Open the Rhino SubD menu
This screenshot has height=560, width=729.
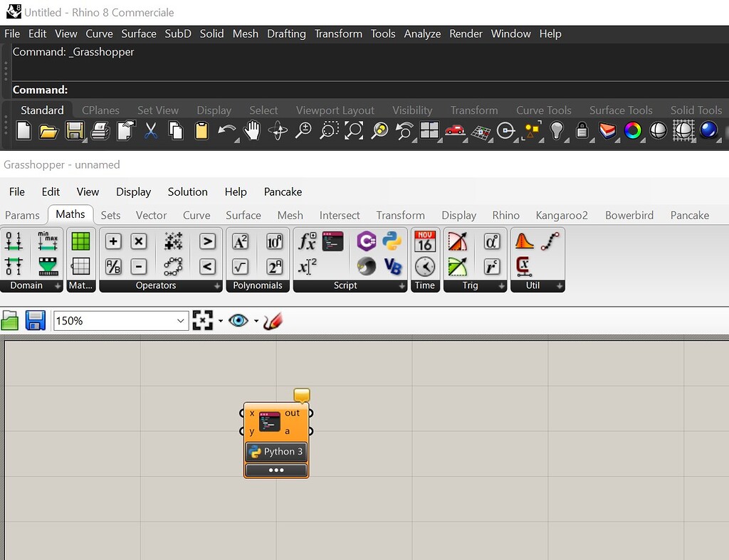pos(178,34)
